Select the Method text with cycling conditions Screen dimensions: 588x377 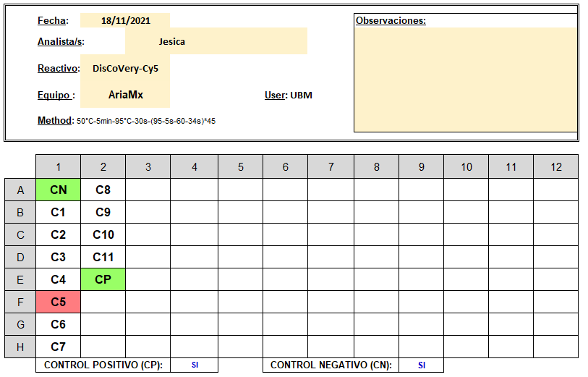[x=127, y=121]
